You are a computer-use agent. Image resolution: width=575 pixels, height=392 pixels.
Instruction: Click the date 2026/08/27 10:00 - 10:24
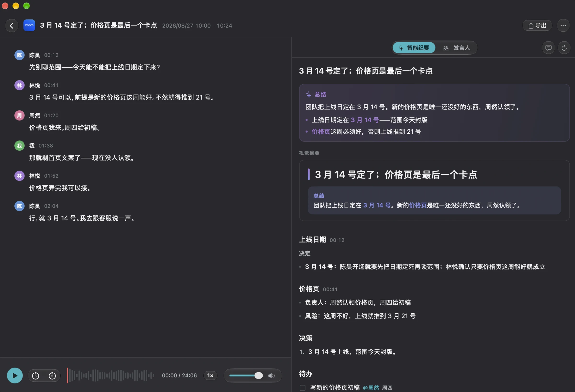tap(197, 26)
